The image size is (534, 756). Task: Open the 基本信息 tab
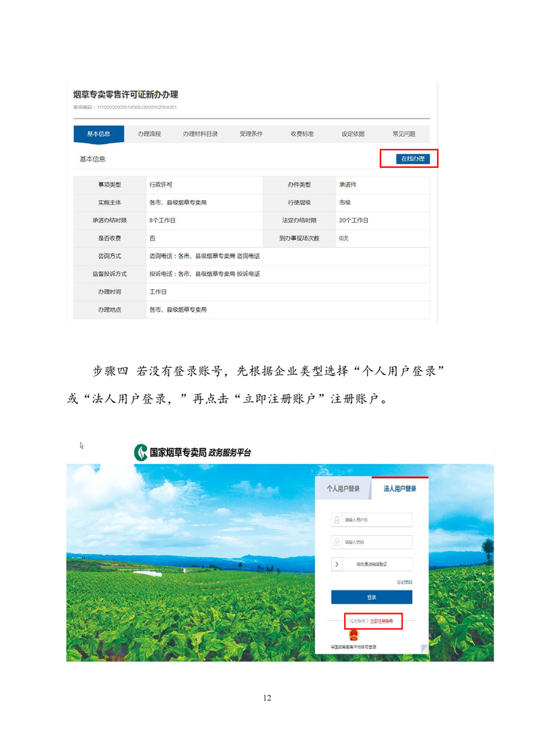[x=98, y=134]
